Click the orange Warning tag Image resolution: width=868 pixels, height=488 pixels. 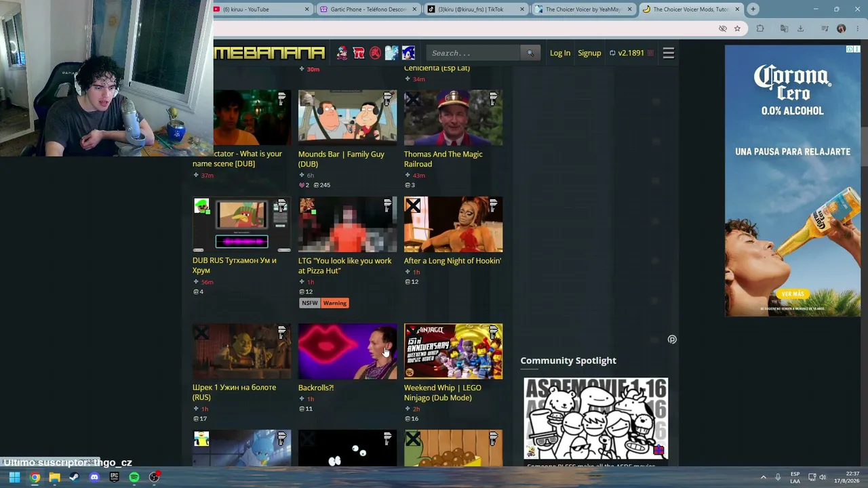pos(335,303)
